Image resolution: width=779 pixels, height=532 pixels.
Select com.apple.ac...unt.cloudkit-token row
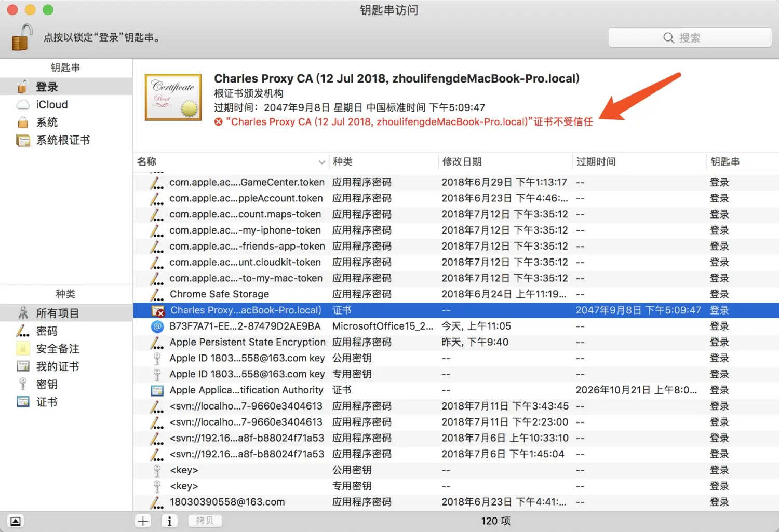coord(456,262)
